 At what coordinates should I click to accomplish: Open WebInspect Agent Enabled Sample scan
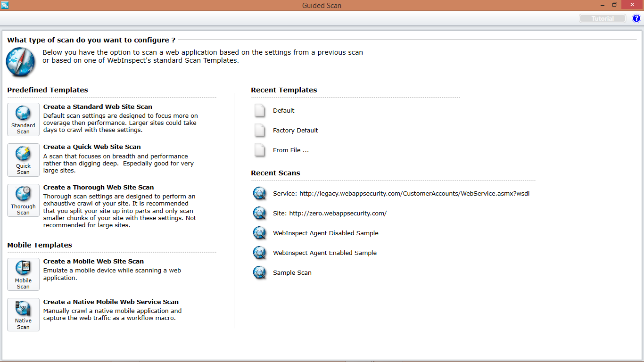(x=325, y=253)
